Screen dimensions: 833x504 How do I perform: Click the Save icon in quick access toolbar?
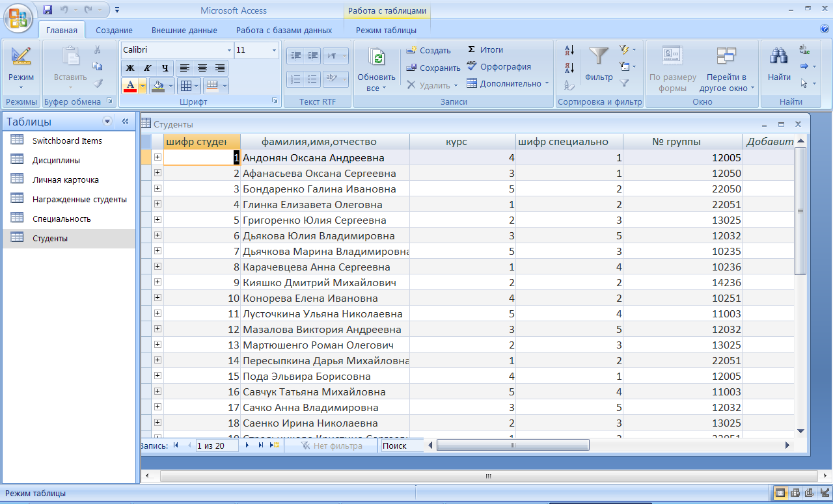(x=48, y=10)
